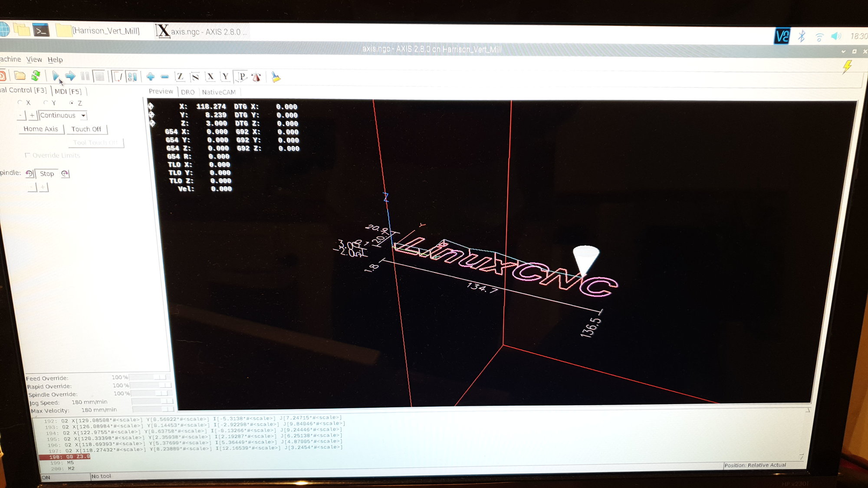Run the program with the play icon
The width and height of the screenshot is (868, 488).
[56, 76]
